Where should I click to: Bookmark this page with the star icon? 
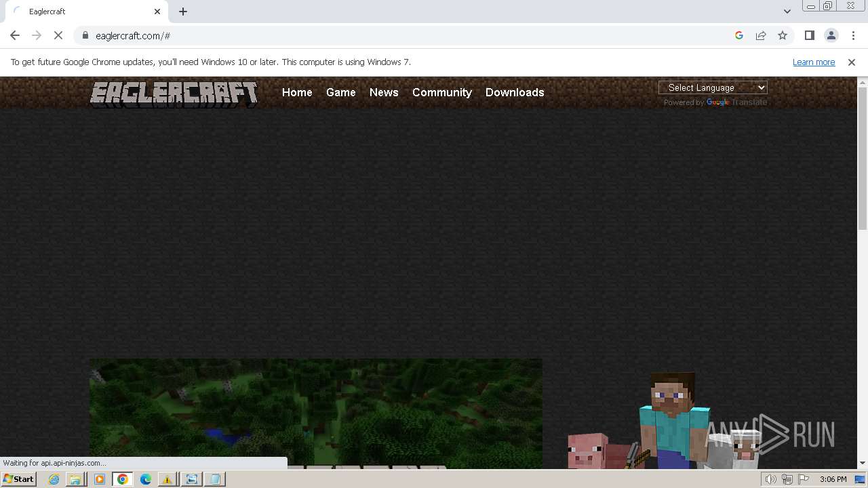(x=783, y=35)
